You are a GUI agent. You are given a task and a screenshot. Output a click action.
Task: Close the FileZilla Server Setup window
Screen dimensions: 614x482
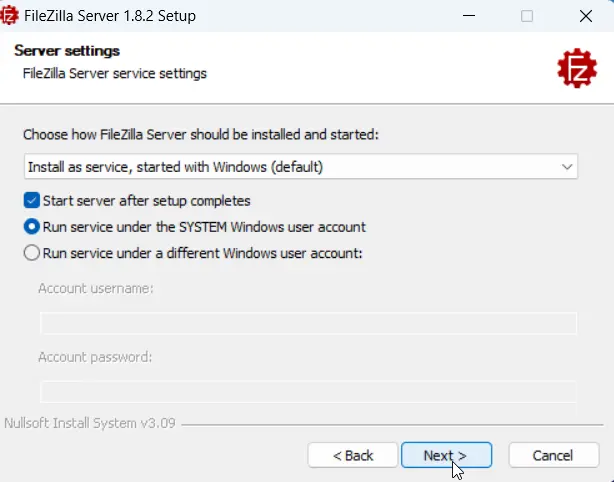pos(586,16)
